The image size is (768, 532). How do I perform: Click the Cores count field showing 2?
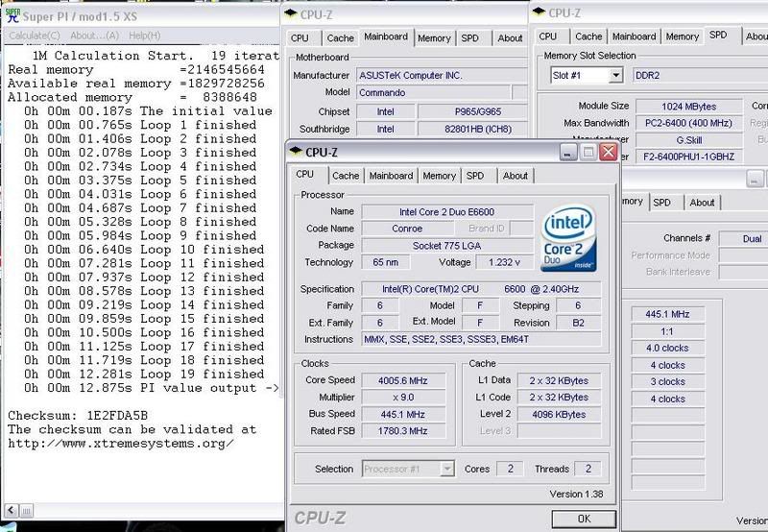(510, 469)
